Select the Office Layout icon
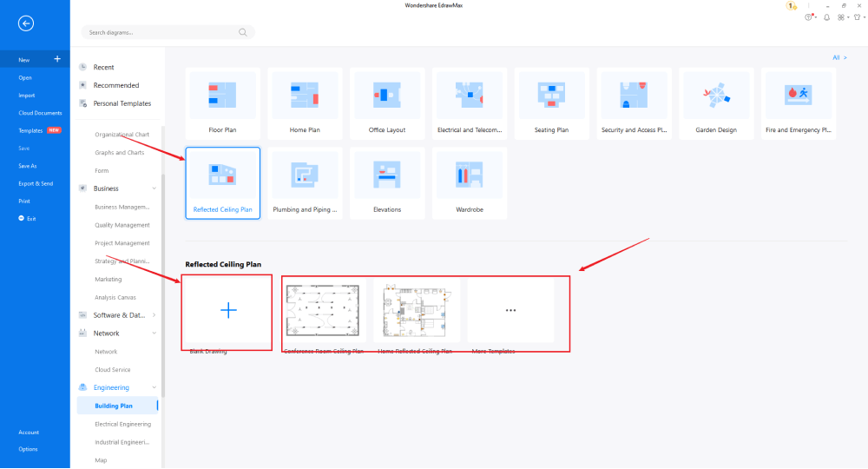Screen dimensions: 868x469 (387, 96)
